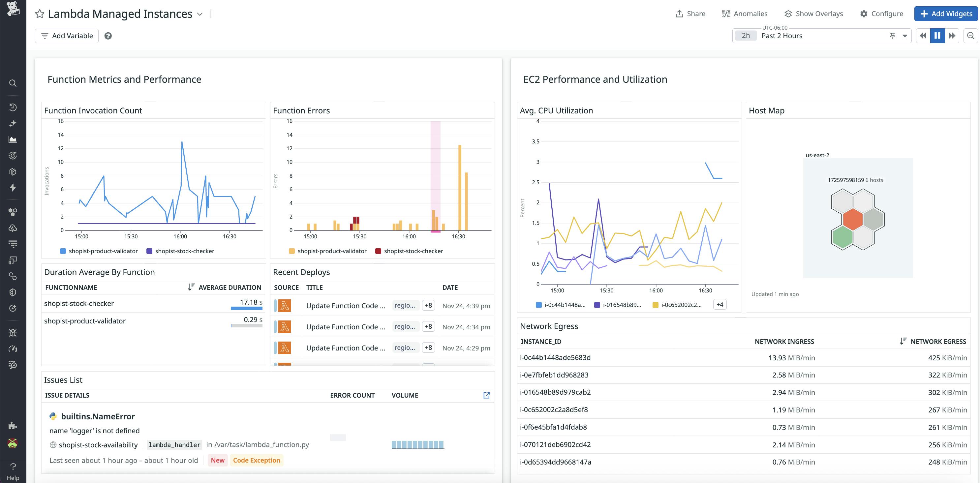The image size is (980, 483).
Task: Sort by the Network Egress column header
Action: [x=938, y=341]
